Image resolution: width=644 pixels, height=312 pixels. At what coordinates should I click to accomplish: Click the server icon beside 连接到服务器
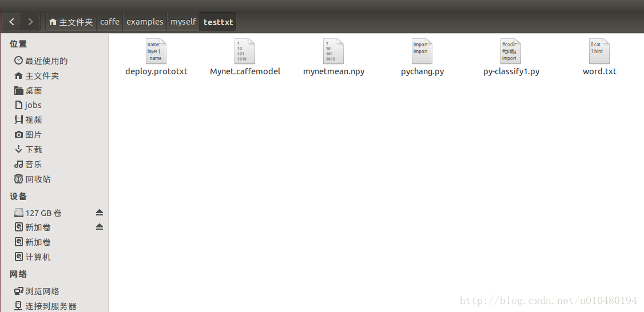click(x=18, y=306)
